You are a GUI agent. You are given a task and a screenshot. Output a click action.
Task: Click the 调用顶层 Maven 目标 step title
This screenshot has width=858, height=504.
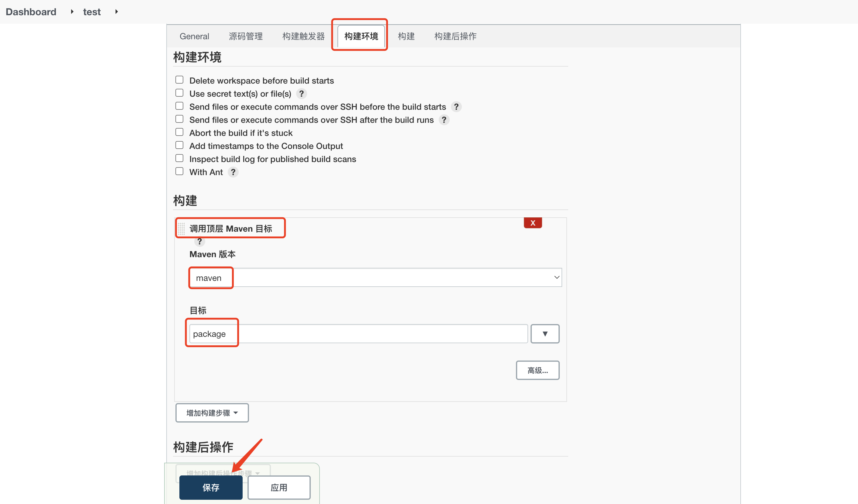[231, 229]
